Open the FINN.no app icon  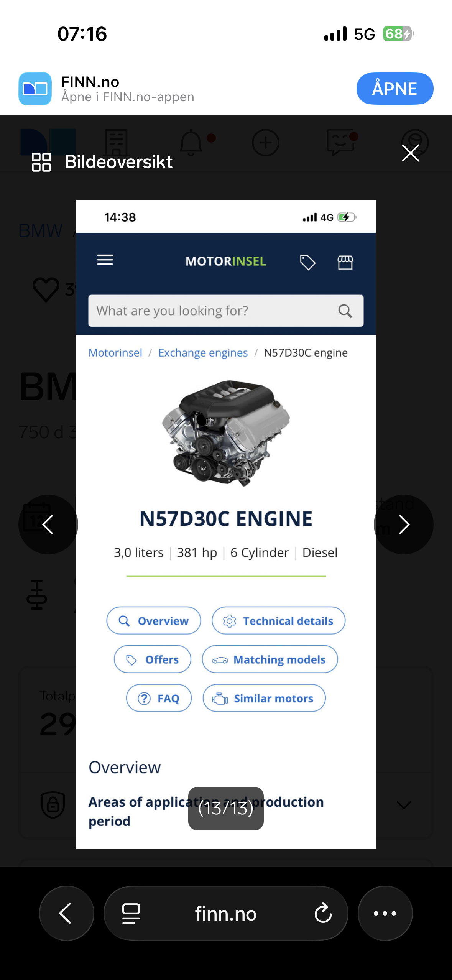click(x=35, y=89)
